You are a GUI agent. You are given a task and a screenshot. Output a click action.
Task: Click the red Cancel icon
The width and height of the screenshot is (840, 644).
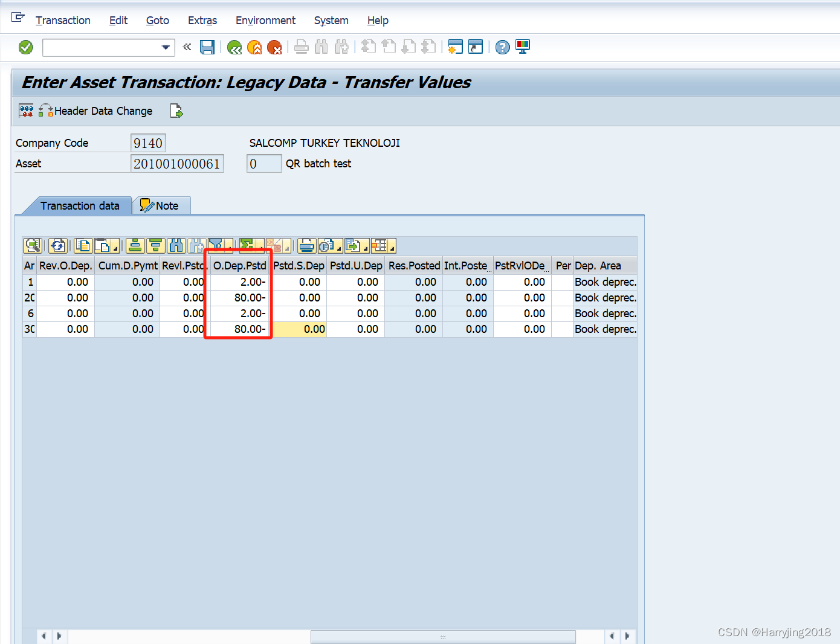274,47
